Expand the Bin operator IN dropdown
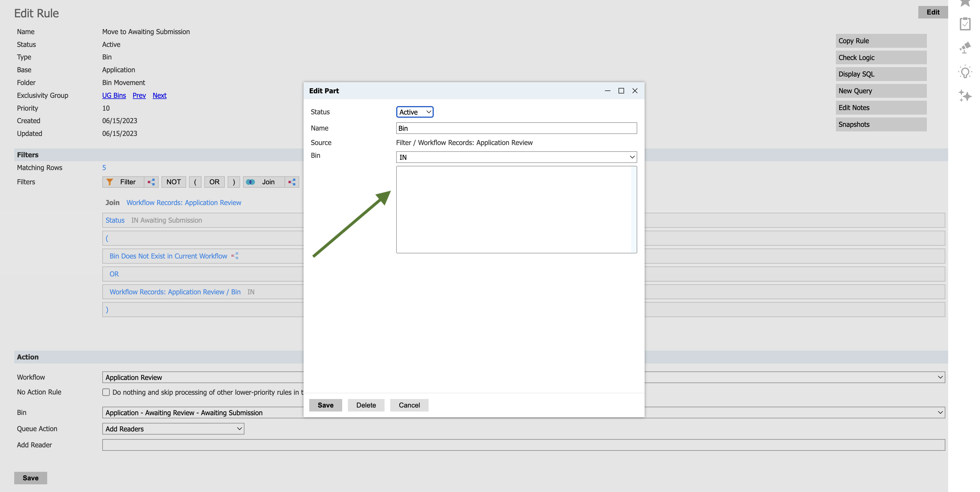980x492 pixels. (516, 157)
